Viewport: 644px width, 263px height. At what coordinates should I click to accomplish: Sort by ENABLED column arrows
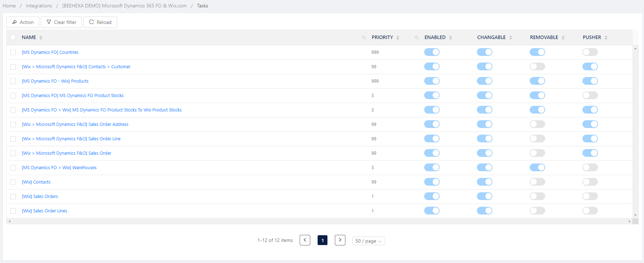click(451, 38)
